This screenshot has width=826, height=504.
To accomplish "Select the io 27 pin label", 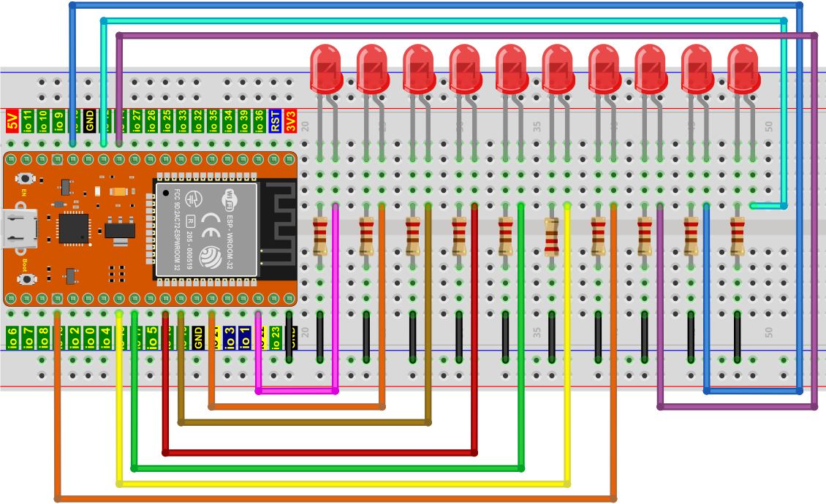I will 136,120.
